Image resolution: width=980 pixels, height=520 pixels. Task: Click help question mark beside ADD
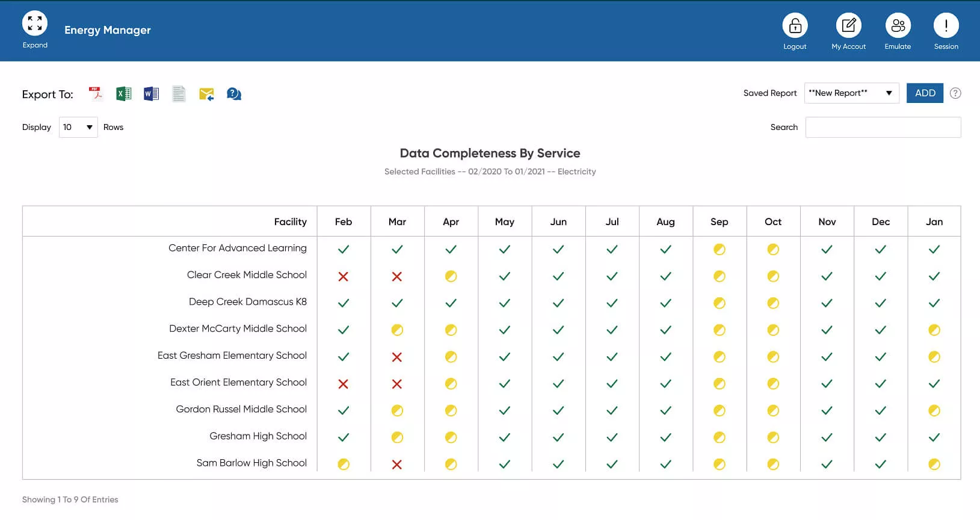pyautogui.click(x=955, y=93)
